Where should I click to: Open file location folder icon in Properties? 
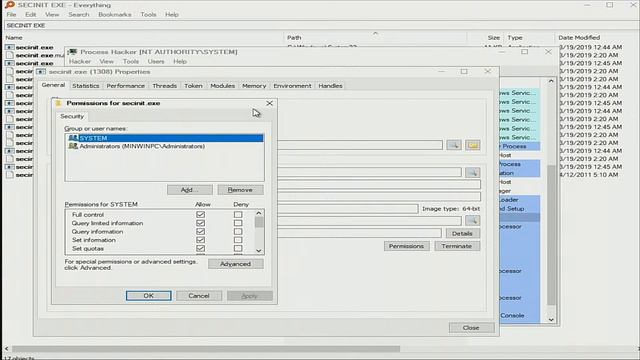click(x=473, y=145)
